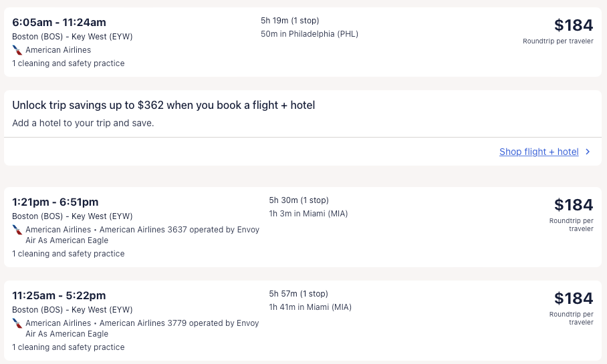This screenshot has width=607, height=364.
Task: Click American Airlines logo on 11:25am flight
Action: (17, 323)
